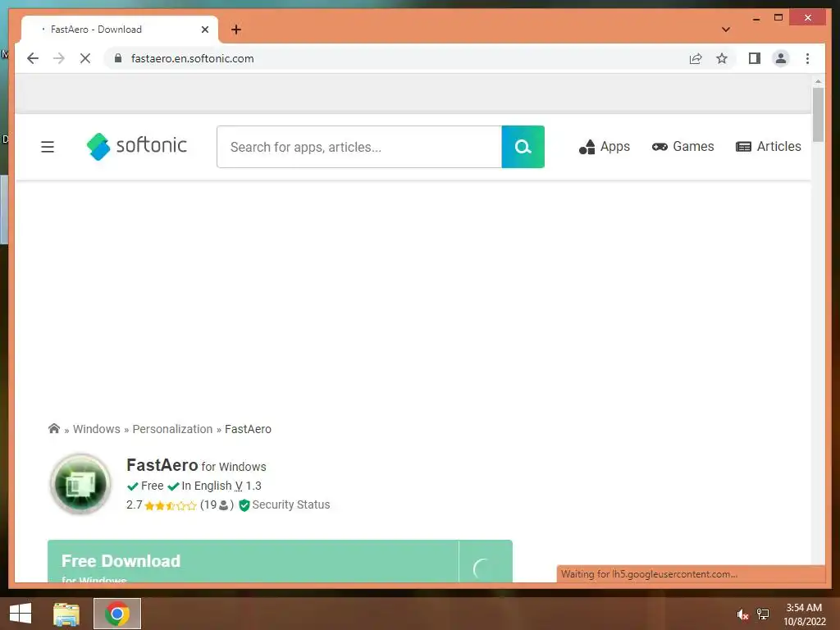The height and width of the screenshot is (630, 840).
Task: Select the FastAero - Download tab
Action: [x=120, y=30]
